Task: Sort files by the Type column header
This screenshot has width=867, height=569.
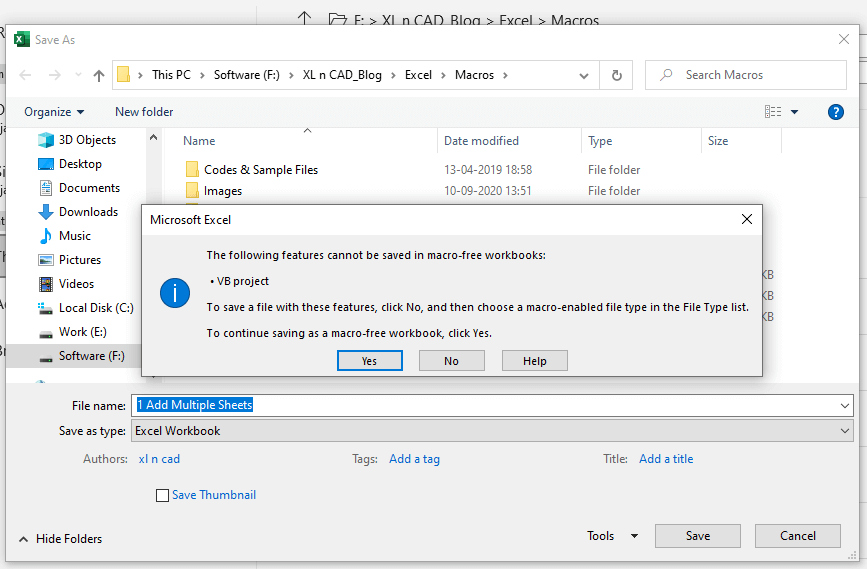Action: [x=600, y=140]
